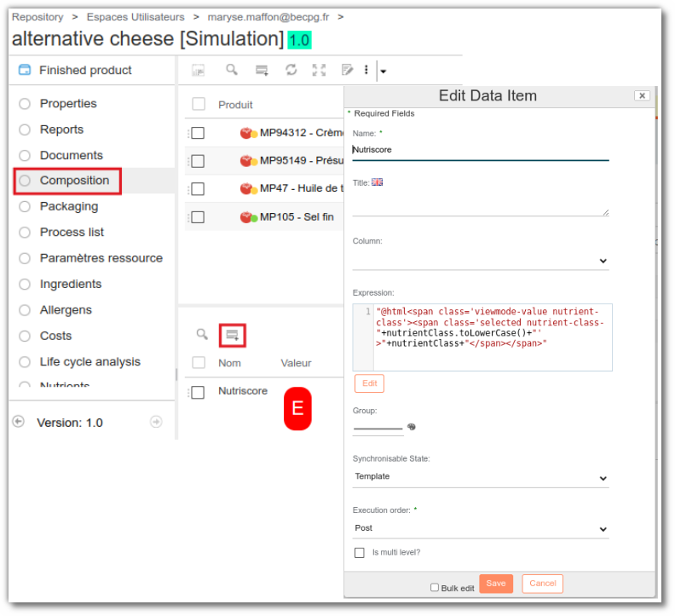
Task: Click search icon above Nutriscore table
Action: click(202, 334)
